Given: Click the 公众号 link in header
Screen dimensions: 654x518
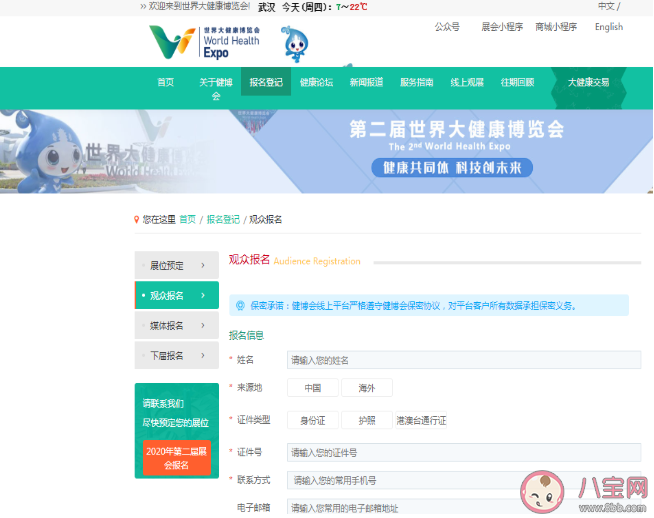Looking at the screenshot, I should 447,27.
